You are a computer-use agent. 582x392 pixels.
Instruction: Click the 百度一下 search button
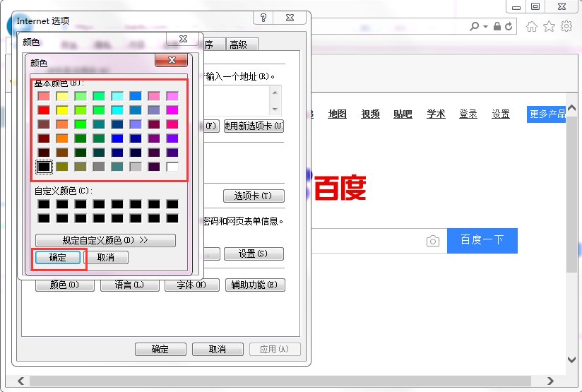coord(482,241)
